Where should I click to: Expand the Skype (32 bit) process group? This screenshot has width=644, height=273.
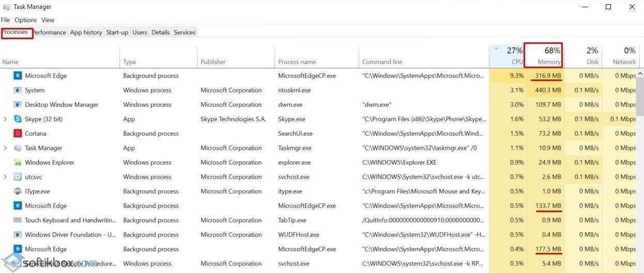pyautogui.click(x=6, y=119)
